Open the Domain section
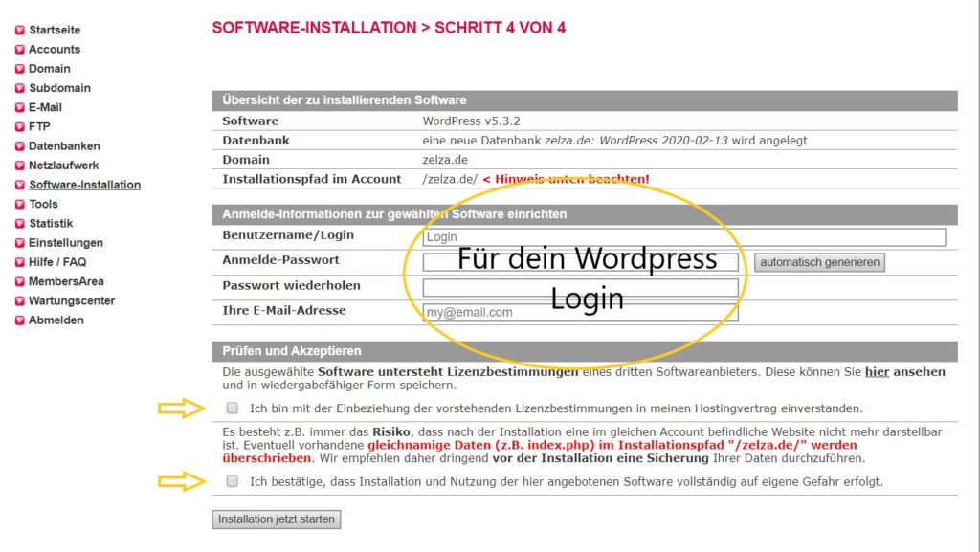 pos(50,69)
